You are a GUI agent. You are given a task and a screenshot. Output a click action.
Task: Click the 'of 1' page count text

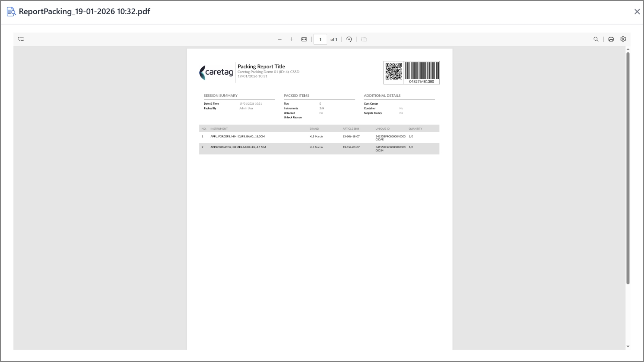pos(334,40)
